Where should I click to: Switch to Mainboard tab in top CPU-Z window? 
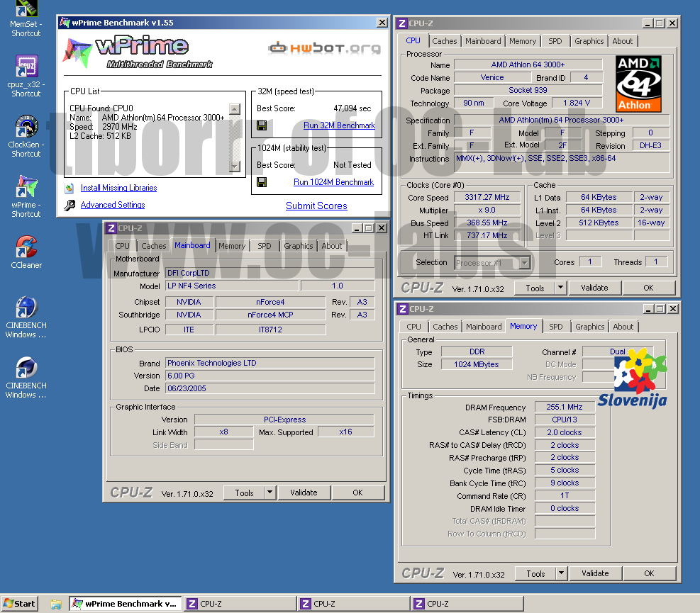483,41
